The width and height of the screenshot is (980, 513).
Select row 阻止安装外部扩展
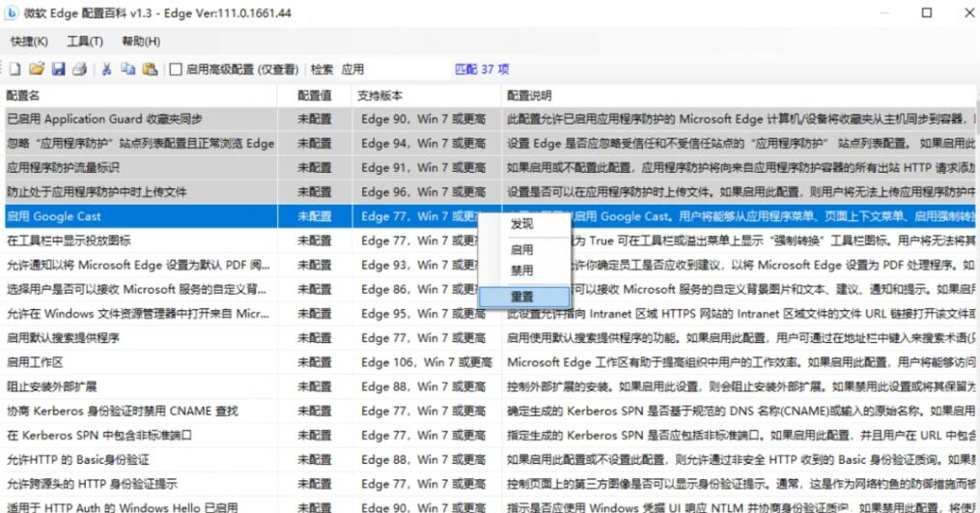click(490, 387)
